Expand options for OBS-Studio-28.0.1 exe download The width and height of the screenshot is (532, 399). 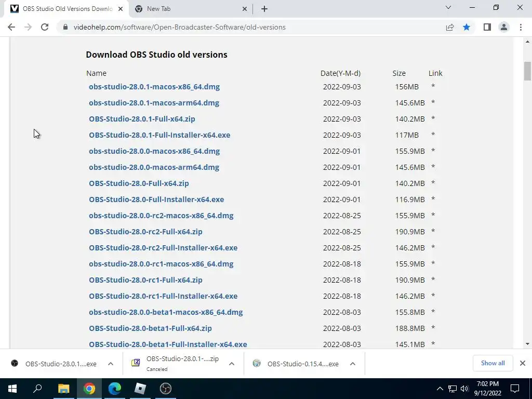click(110, 364)
